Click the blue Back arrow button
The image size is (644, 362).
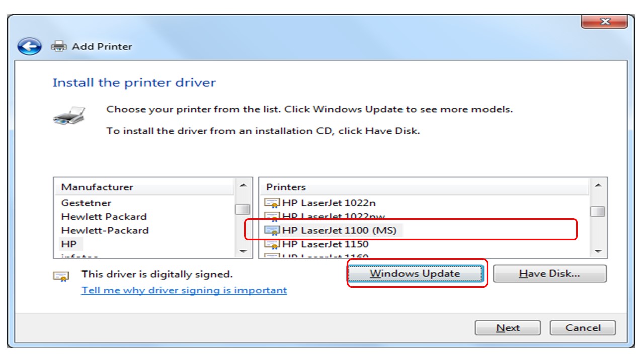tap(29, 47)
